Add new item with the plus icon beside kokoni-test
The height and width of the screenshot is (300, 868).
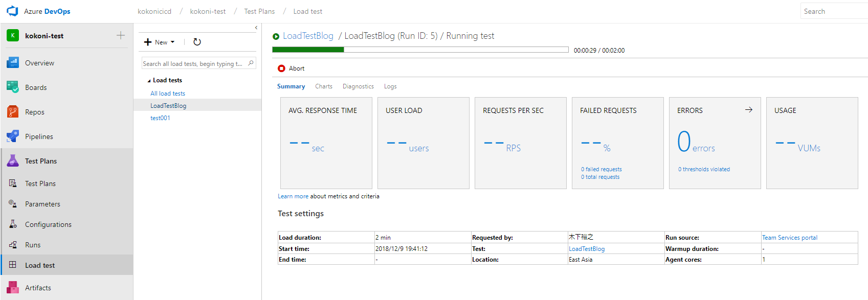[121, 35]
